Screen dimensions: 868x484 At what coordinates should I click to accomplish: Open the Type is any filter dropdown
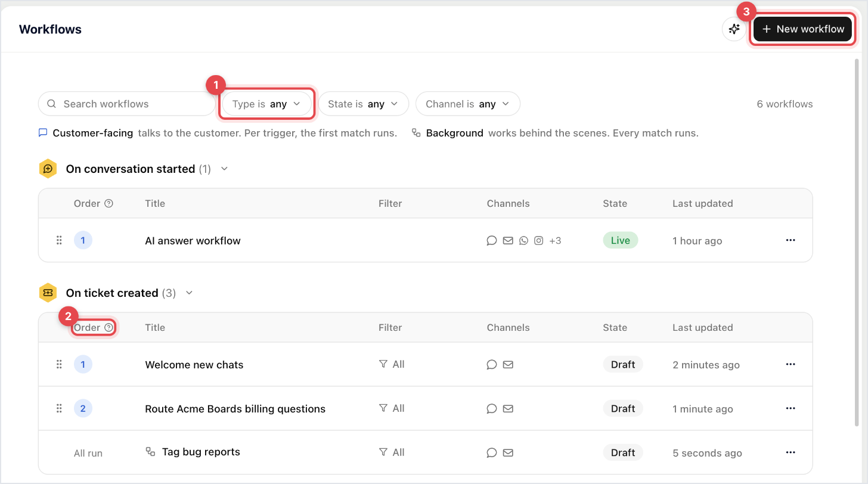tap(266, 104)
